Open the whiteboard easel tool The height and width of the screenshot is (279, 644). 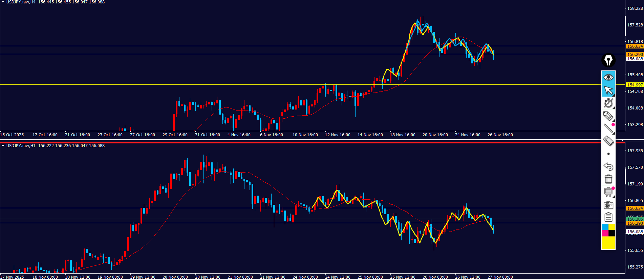608,192
